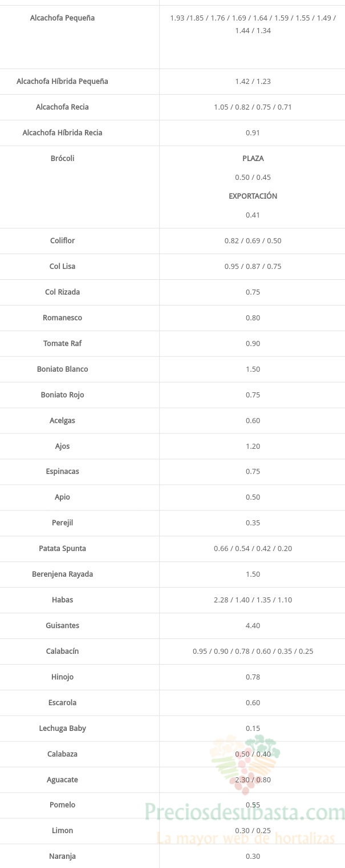Select the Pomelo row label
The width and height of the screenshot is (345, 868).
tap(63, 805)
